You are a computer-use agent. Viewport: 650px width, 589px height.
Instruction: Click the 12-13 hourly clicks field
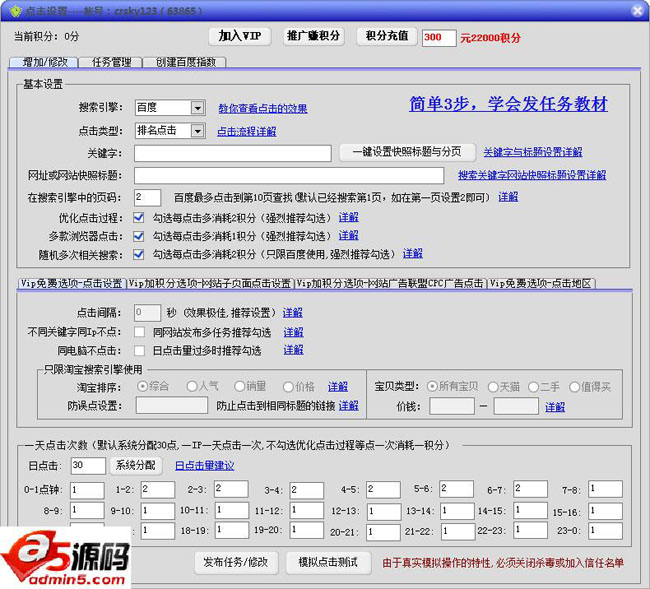pyautogui.click(x=383, y=511)
